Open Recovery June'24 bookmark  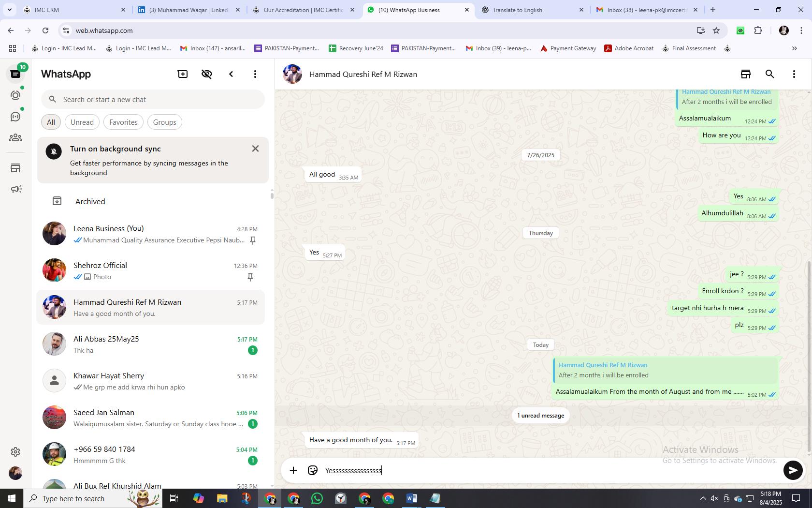[356, 48]
